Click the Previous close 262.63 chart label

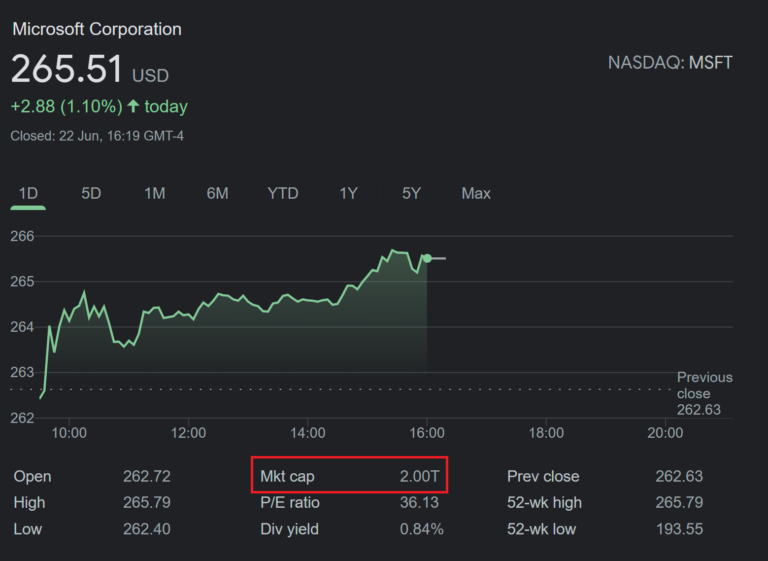tap(704, 393)
